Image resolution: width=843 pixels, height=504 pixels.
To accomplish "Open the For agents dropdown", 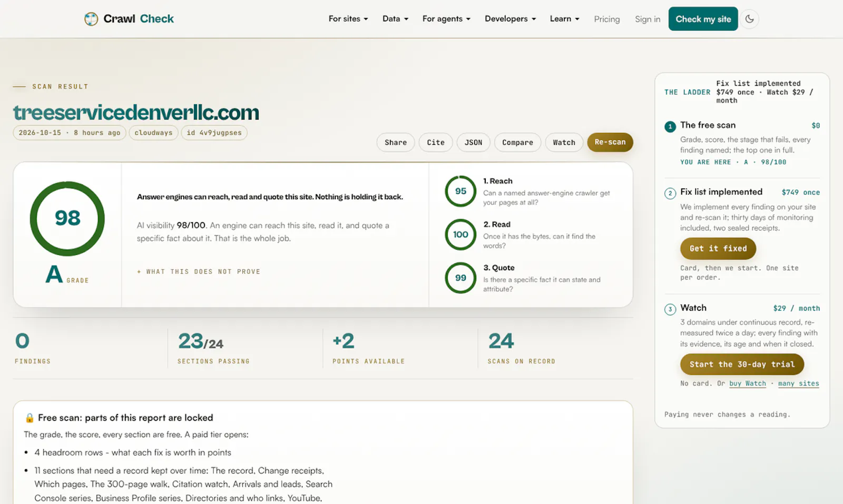I will [446, 19].
